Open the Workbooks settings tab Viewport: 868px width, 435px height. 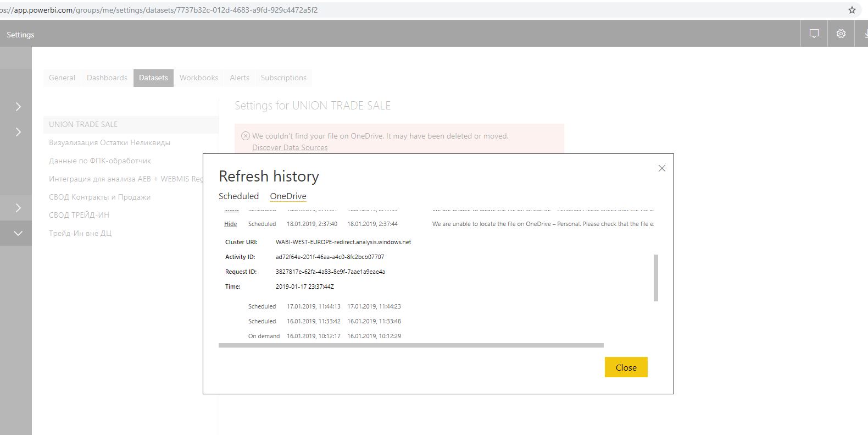tap(199, 78)
